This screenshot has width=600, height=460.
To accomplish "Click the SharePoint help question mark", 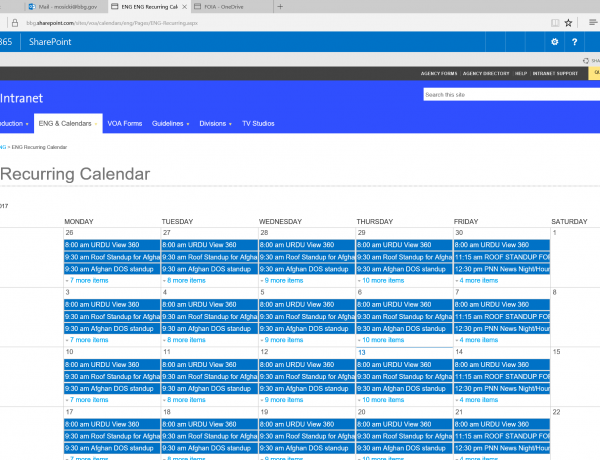I will (x=574, y=42).
